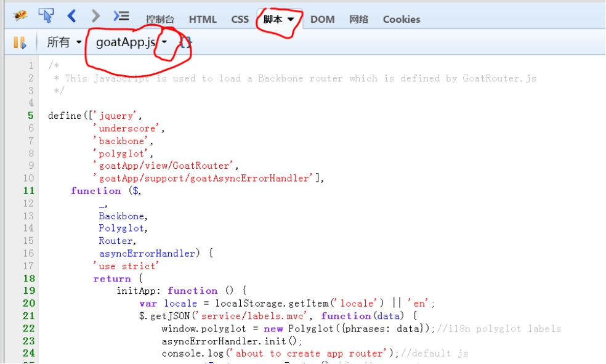606x364 pixels.
Task: Click the 'jquery' string in define
Action: 116,116
